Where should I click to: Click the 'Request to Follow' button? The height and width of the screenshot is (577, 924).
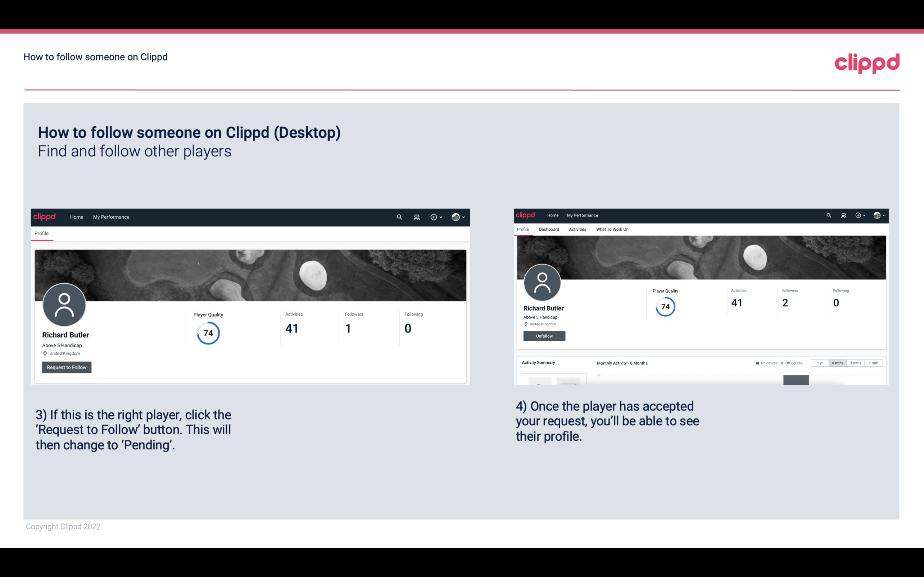tap(67, 367)
